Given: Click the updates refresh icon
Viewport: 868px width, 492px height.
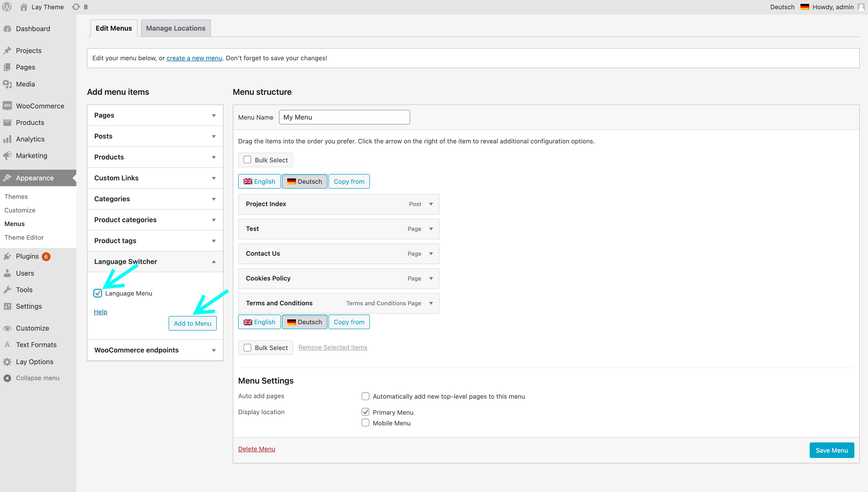Looking at the screenshot, I should (76, 7).
